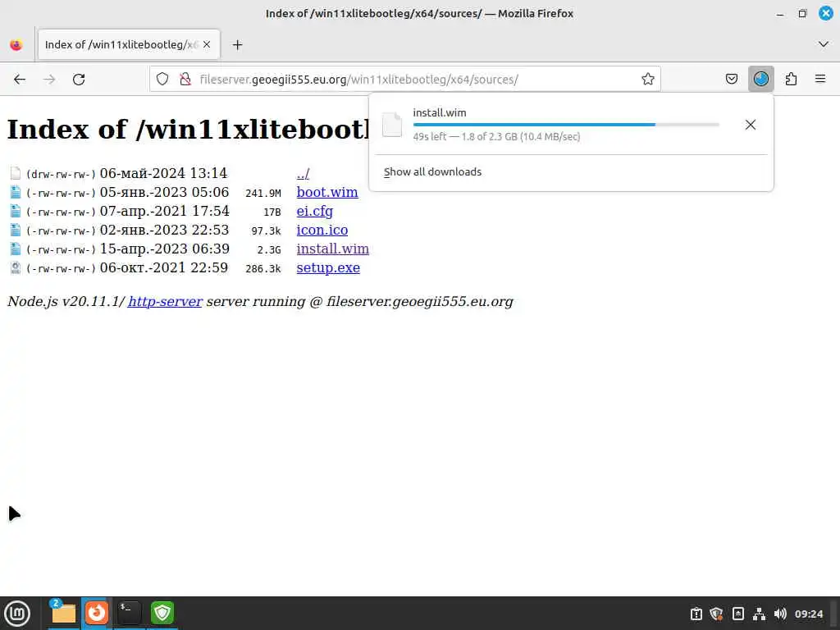
Task: Open the parent directory ../ link
Action: [303, 174]
